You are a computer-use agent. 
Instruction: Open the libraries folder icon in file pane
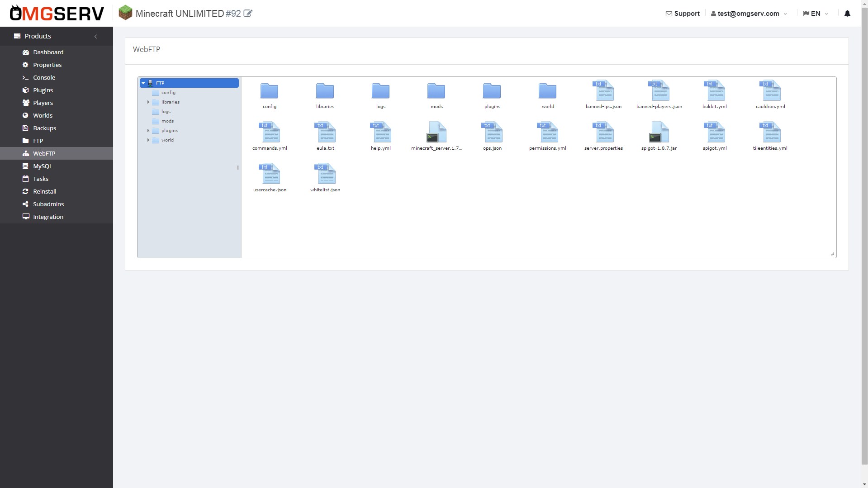(x=325, y=91)
